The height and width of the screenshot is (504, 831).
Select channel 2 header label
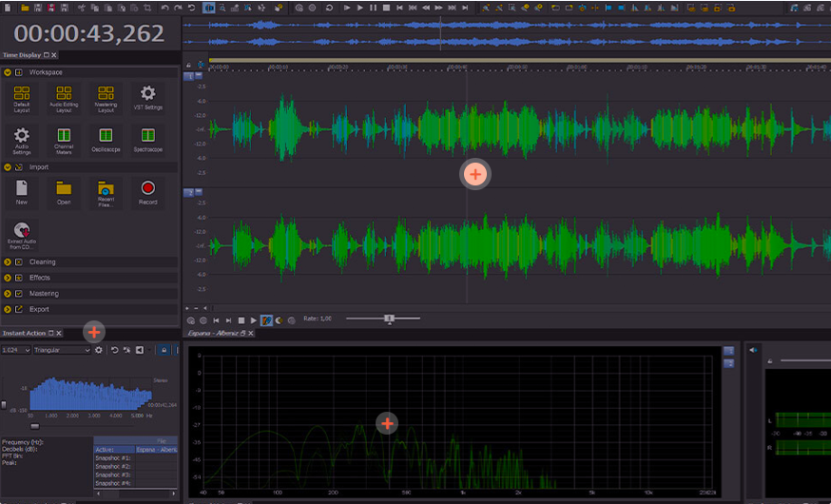point(188,192)
